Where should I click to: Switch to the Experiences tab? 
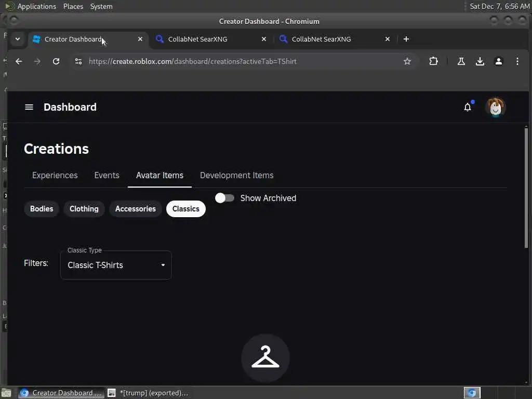click(x=55, y=176)
